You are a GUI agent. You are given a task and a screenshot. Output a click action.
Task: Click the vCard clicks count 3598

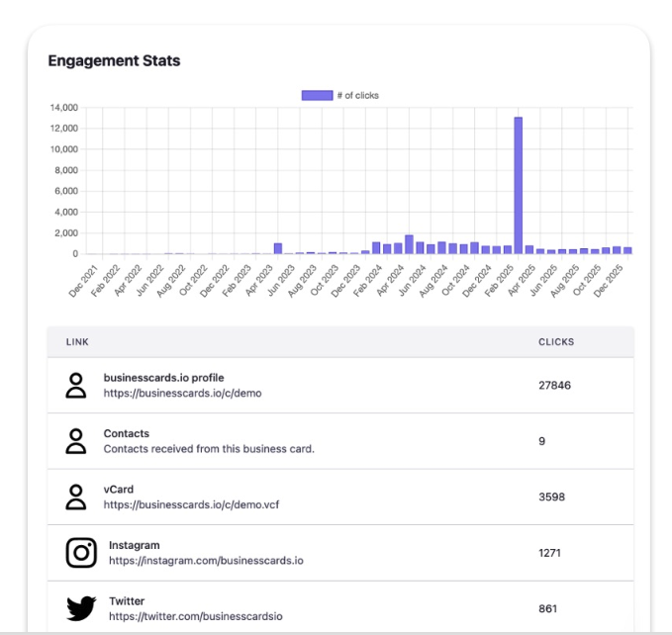pos(551,497)
